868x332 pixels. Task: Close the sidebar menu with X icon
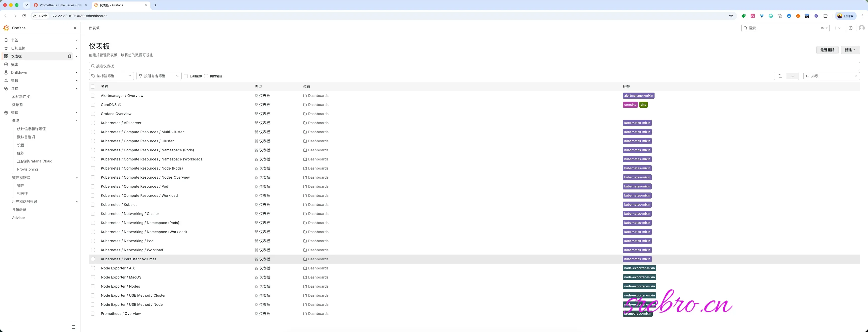click(x=75, y=28)
